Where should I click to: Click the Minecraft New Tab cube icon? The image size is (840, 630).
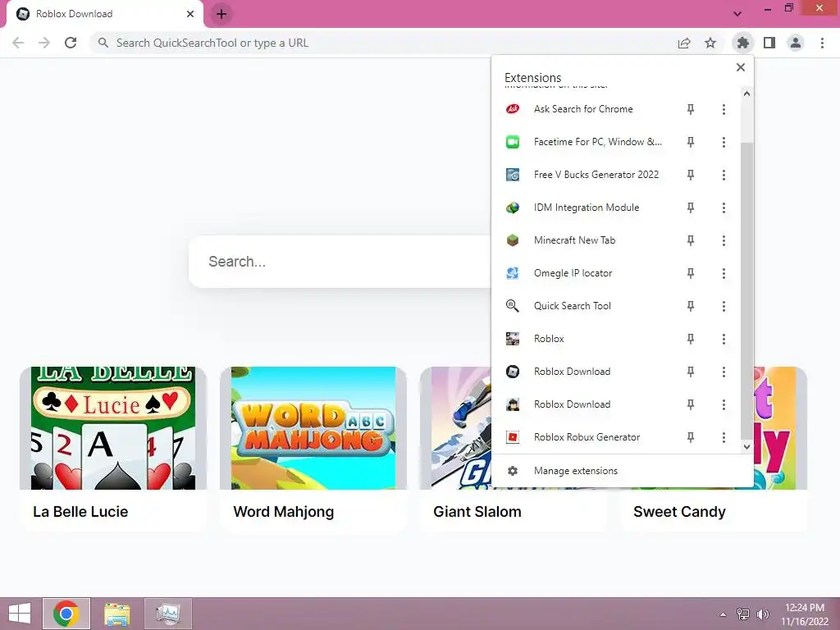click(513, 240)
